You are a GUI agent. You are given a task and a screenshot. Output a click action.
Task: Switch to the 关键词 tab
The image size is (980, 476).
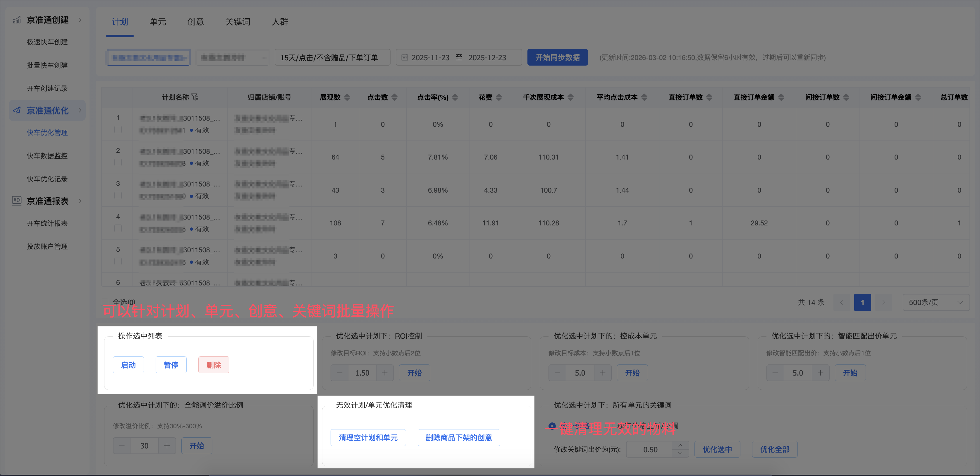coord(237,22)
